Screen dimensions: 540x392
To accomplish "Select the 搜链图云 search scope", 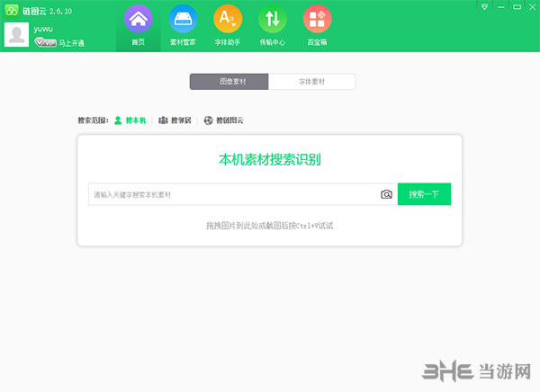I will (x=223, y=120).
